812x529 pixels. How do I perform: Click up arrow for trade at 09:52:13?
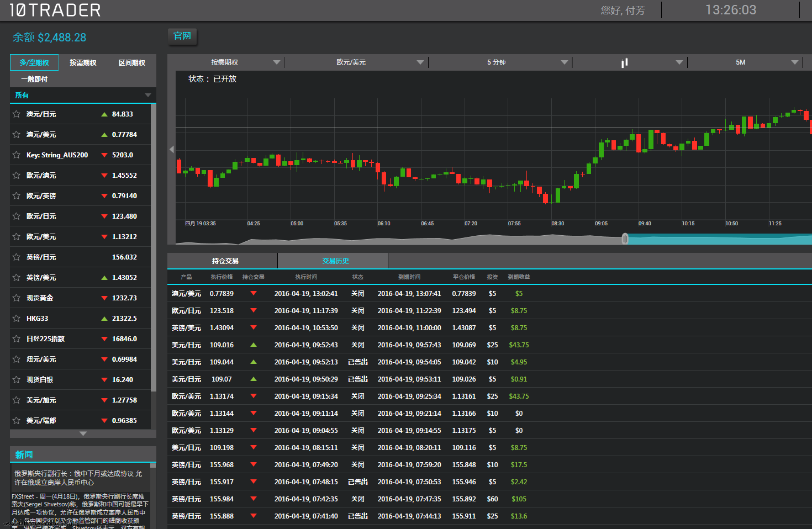tap(254, 362)
